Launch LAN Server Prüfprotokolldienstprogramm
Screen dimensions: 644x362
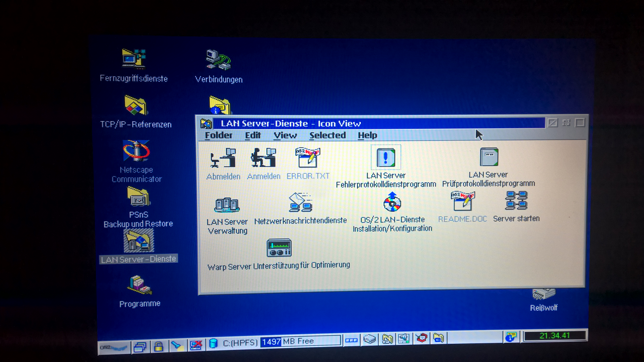coord(489,157)
